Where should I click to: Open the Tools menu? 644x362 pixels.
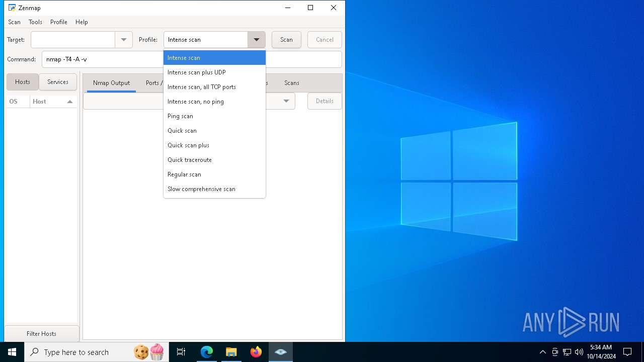[35, 22]
